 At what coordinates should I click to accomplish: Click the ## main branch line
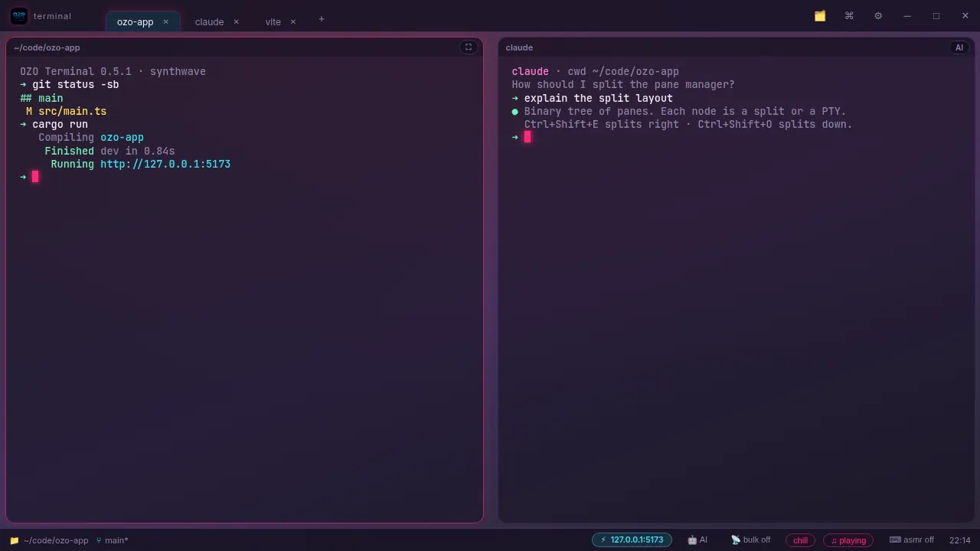[41, 98]
